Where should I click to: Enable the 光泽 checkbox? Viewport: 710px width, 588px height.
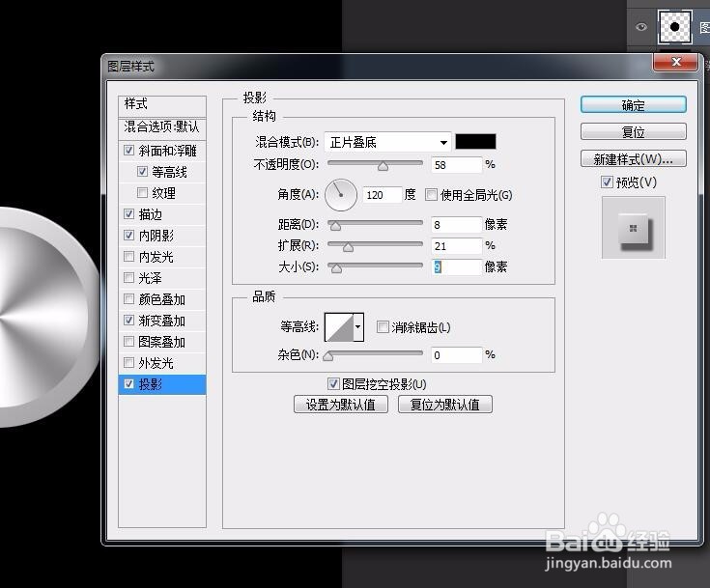click(x=129, y=277)
